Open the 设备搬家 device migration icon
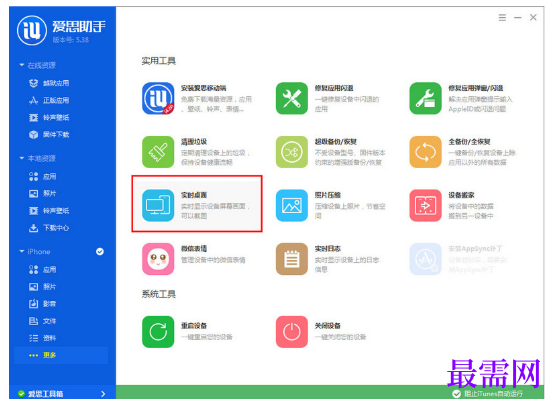Image resolution: width=559 pixels, height=405 pixels. pos(425,205)
